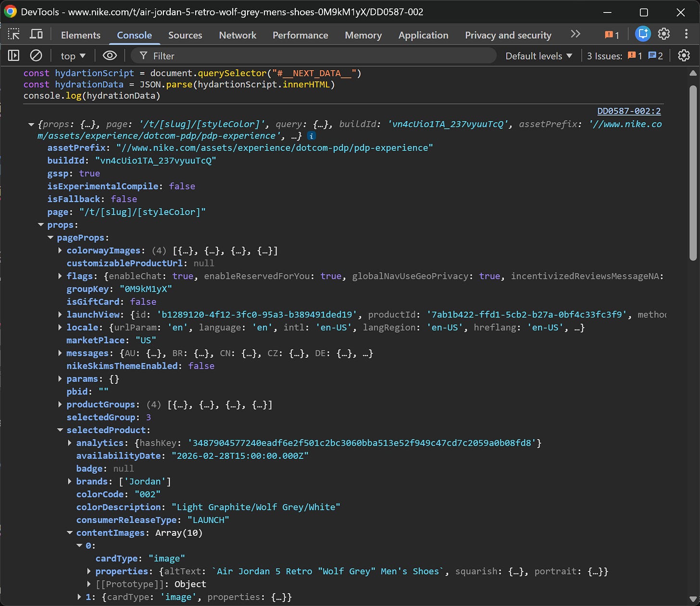Image resolution: width=700 pixels, height=606 pixels.
Task: Click the 3 Issues counter button
Action: [625, 56]
